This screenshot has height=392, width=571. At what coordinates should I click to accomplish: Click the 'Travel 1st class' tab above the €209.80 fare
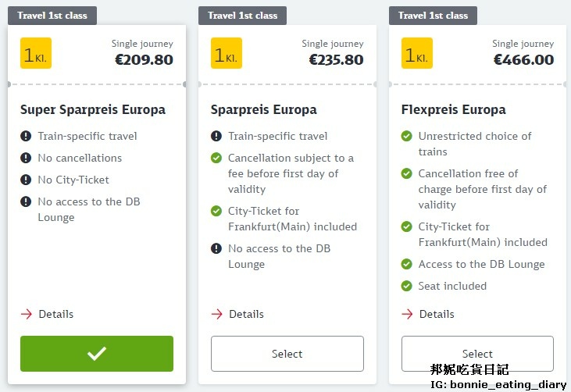coord(52,16)
